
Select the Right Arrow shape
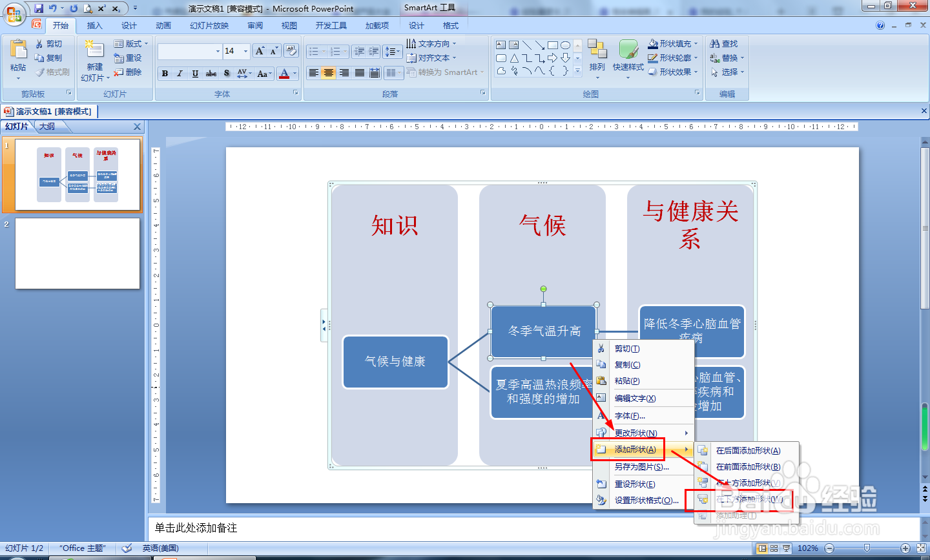click(x=553, y=58)
